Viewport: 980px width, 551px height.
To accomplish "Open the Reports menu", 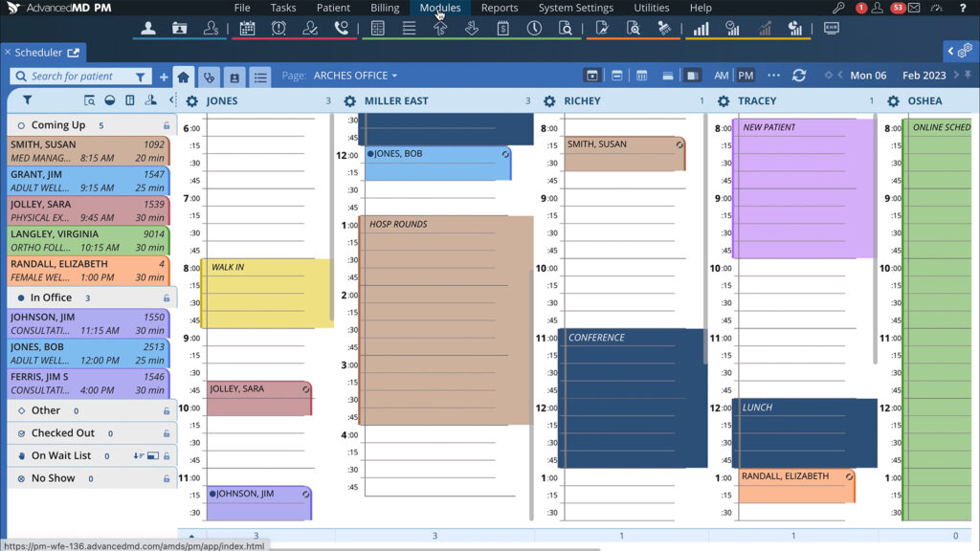I will coord(500,8).
